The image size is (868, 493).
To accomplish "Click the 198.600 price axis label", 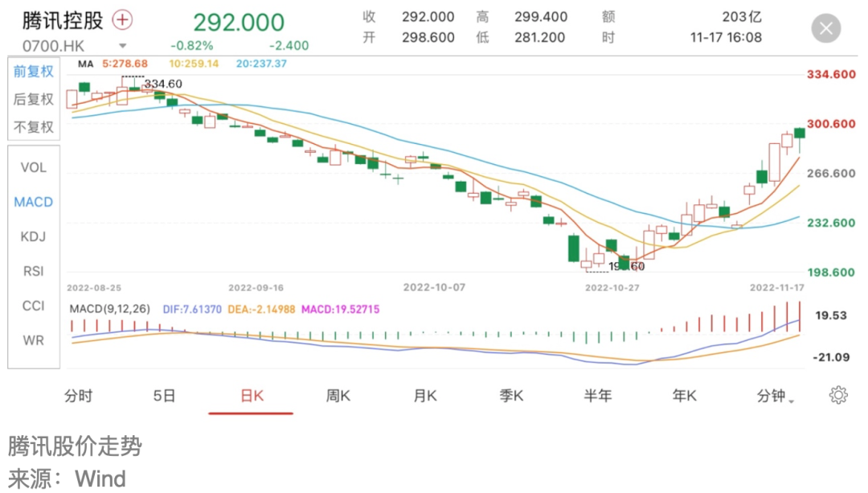I will pyautogui.click(x=831, y=273).
